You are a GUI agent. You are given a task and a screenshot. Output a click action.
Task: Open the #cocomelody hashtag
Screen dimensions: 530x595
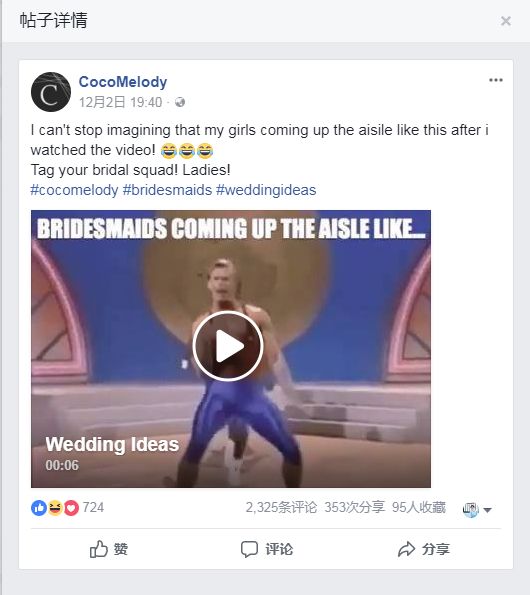click(74, 190)
